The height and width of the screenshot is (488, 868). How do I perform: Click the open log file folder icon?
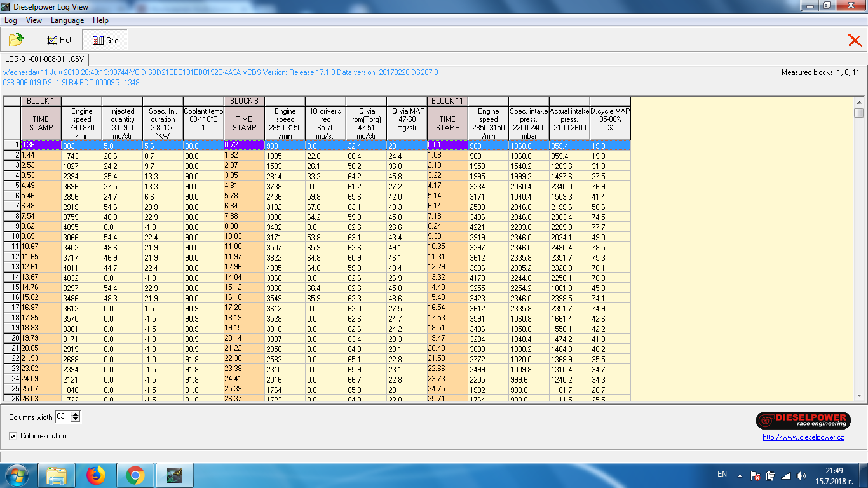(x=16, y=40)
